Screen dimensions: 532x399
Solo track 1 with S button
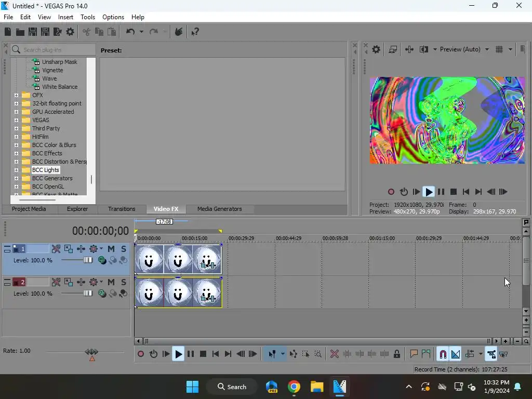coord(124,249)
